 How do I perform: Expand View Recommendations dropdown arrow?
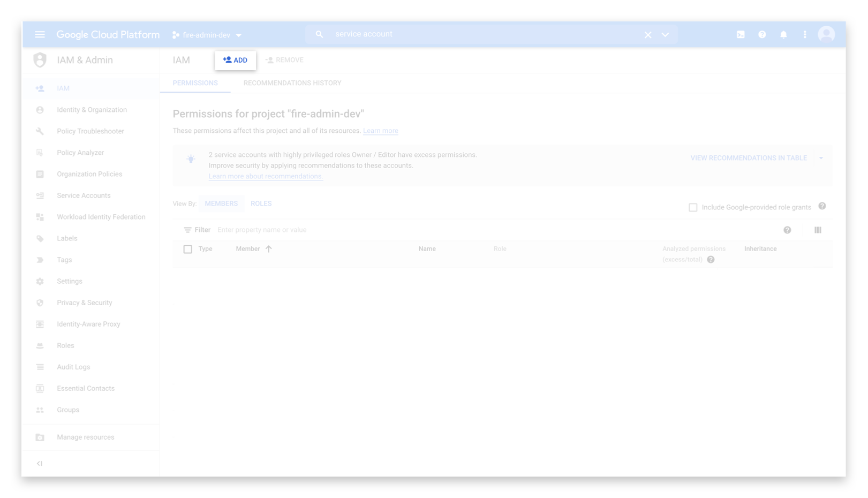(821, 158)
